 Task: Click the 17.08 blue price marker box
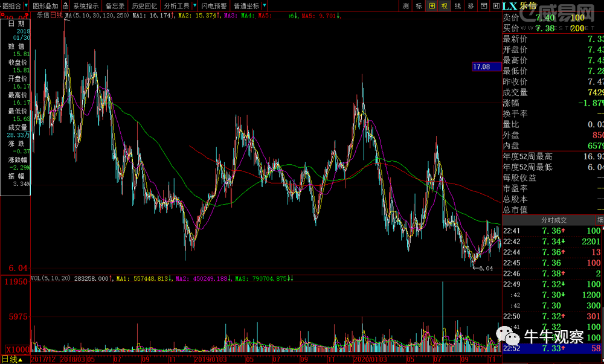pos(482,67)
